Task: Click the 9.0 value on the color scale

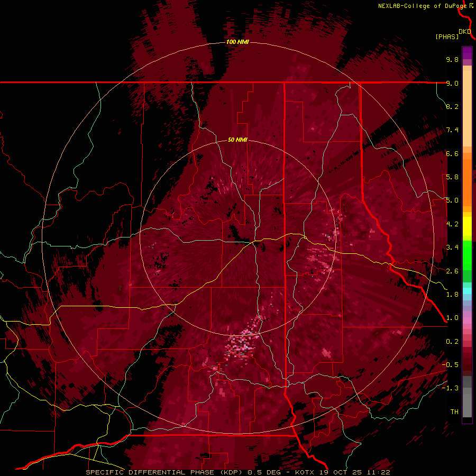Action: click(x=452, y=83)
